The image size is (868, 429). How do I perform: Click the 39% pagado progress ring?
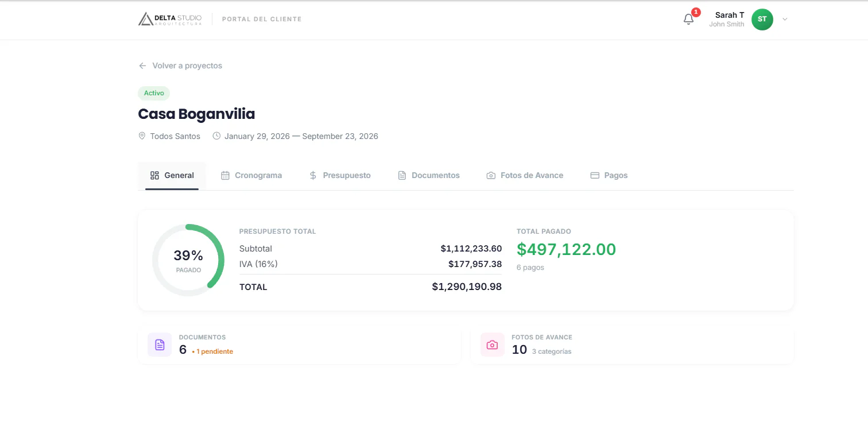(x=188, y=260)
